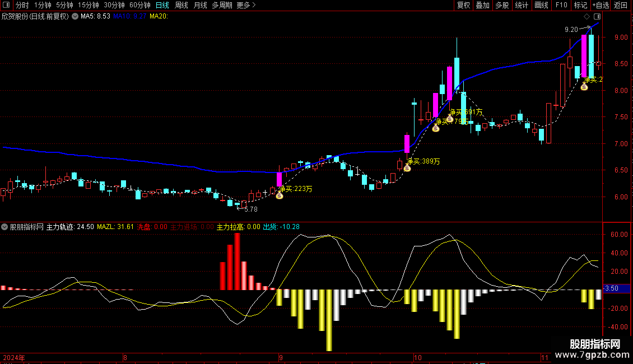This screenshot has height=364, width=633.
Task: Click the 5.78 low price annotation
Action: [x=251, y=209]
